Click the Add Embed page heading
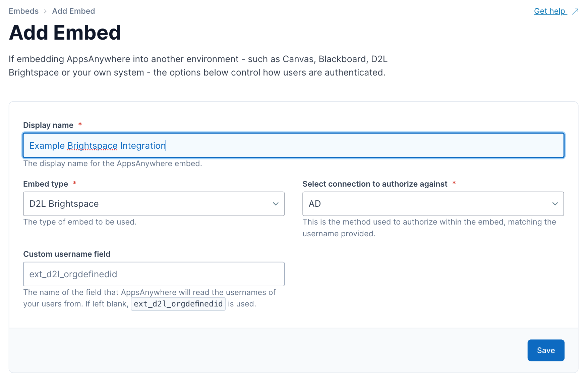 (65, 33)
